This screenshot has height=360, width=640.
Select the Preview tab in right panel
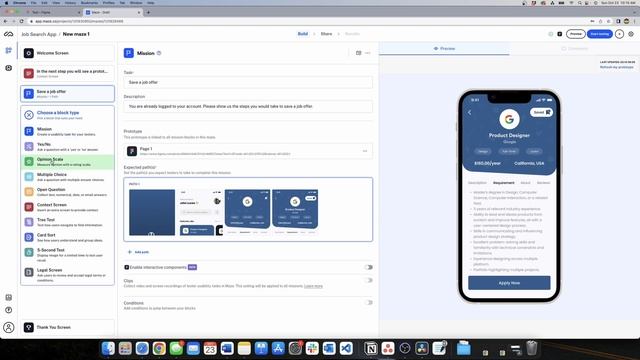coord(444,49)
